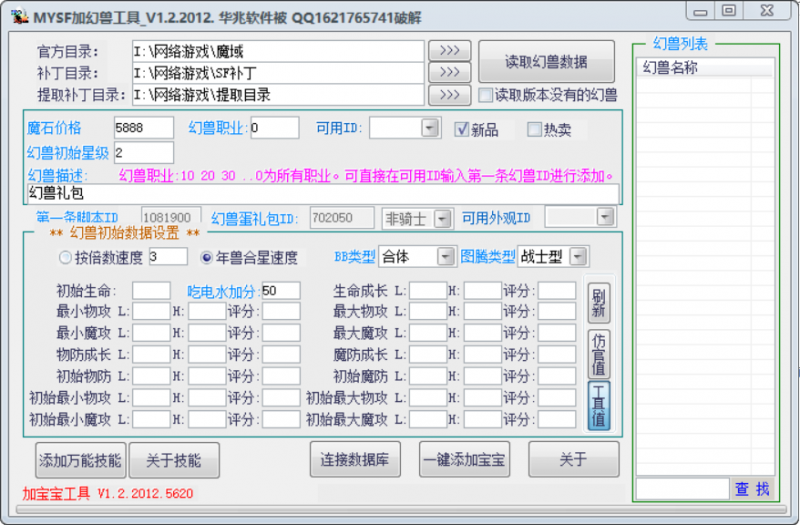The image size is (800, 525).
Task: Click the app icon in the title bar
Action: 19,16
